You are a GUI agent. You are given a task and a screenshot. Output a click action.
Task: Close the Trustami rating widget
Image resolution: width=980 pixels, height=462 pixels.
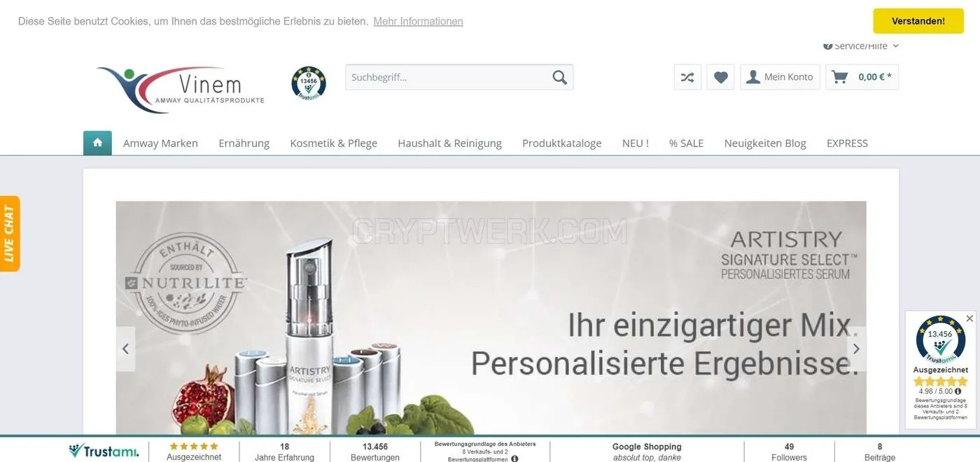point(969,318)
